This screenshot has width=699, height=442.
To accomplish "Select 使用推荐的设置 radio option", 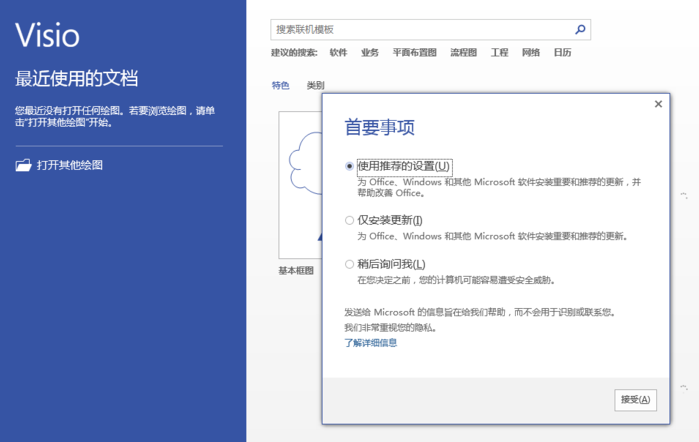I will 349,166.
